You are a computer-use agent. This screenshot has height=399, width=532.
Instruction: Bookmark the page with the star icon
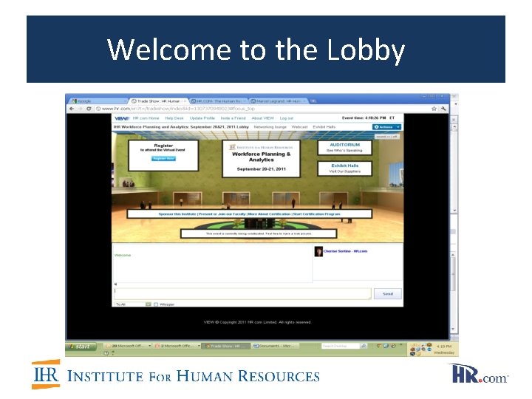pos(434,109)
